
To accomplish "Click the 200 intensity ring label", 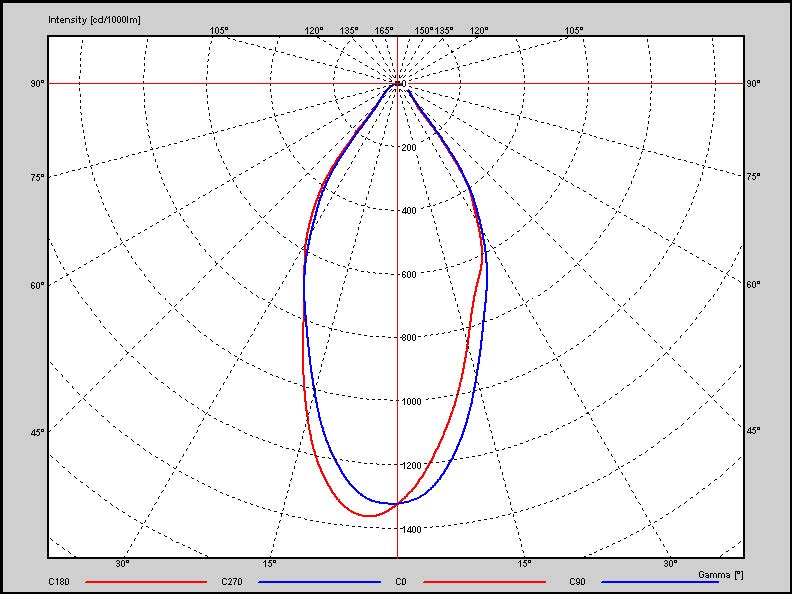I will (x=409, y=147).
